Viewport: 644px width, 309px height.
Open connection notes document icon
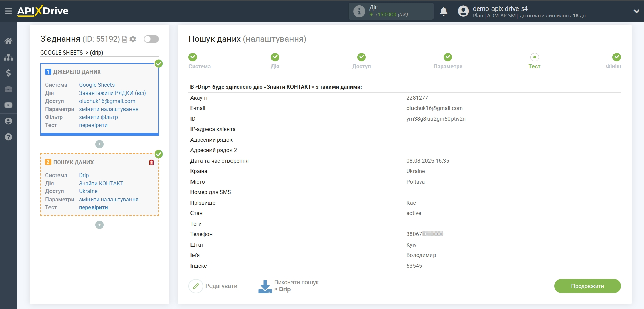125,39
